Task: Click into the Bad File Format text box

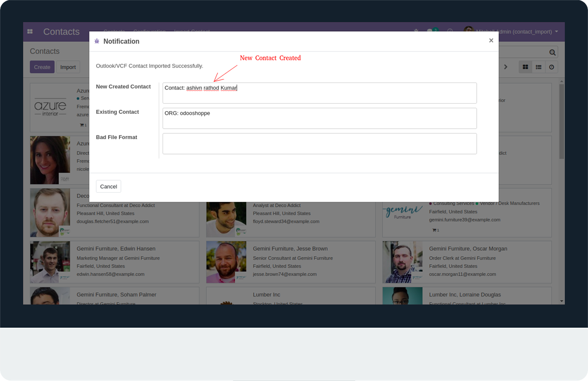Action: (320, 143)
